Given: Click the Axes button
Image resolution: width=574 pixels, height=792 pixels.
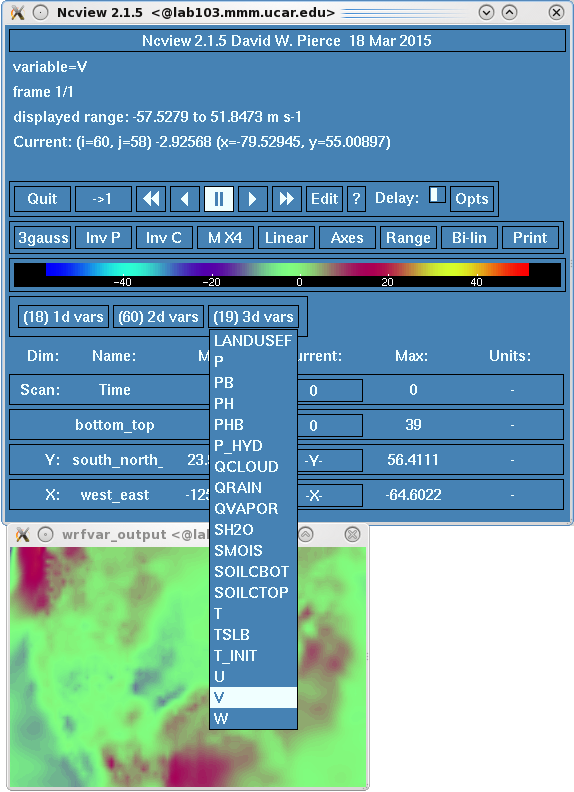Looking at the screenshot, I should (347, 237).
